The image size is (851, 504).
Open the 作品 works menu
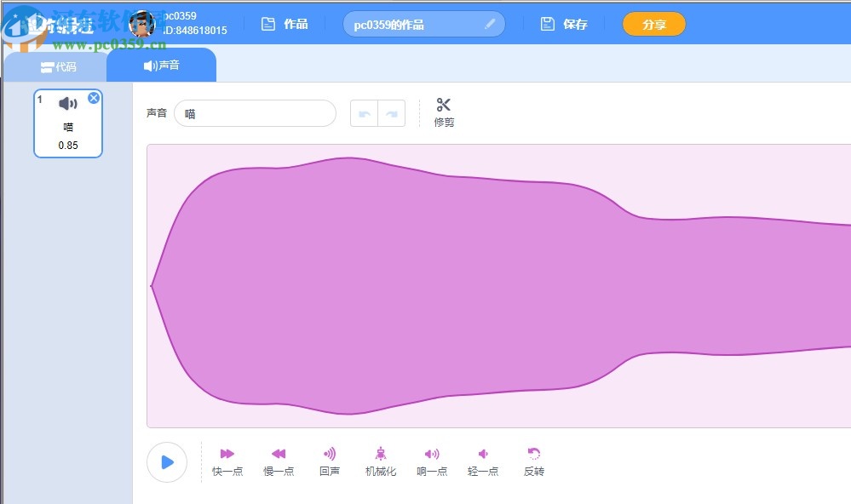(285, 23)
